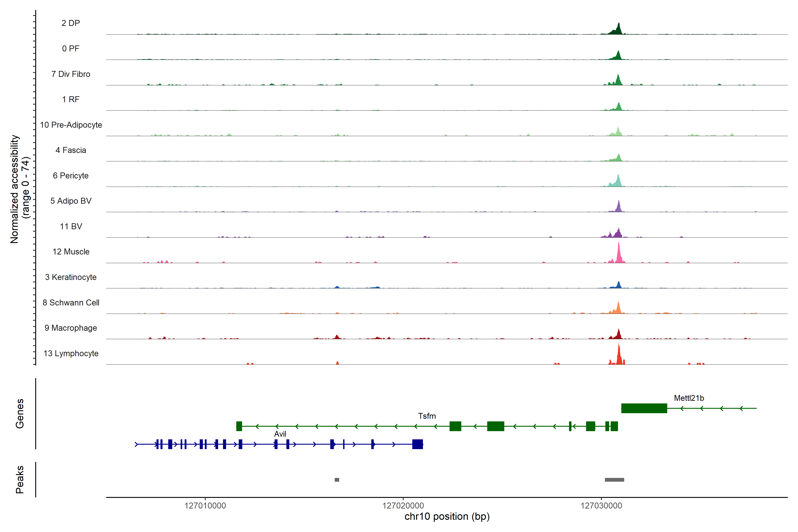This screenshot has width=798, height=532.
Task: Click the 2 DP track label
Action: pos(70,23)
